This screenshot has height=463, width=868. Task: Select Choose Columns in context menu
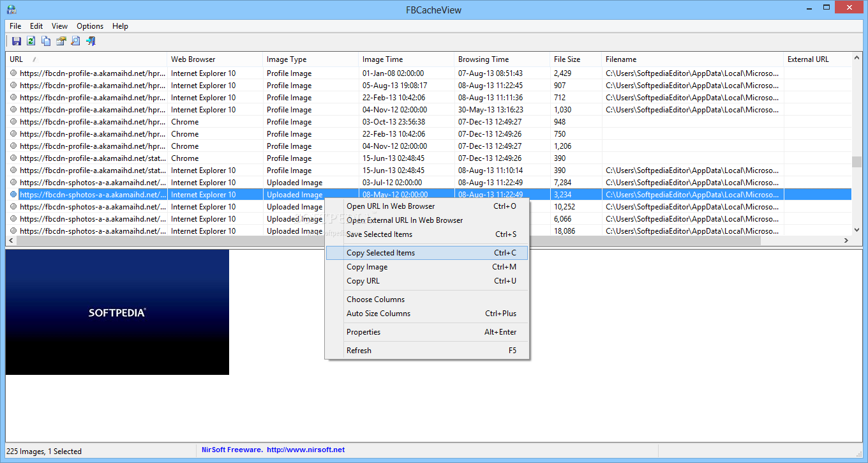[x=427, y=300]
